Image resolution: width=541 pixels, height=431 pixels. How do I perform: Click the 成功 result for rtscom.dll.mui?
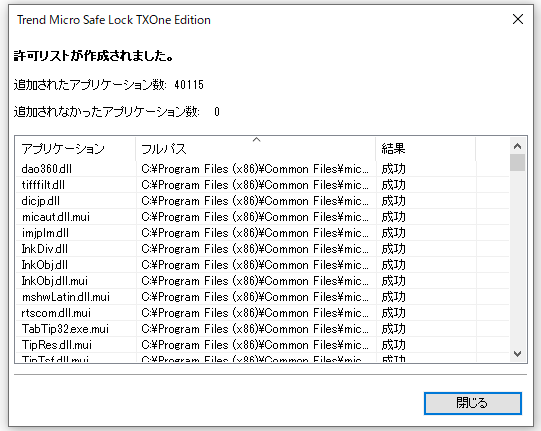[x=393, y=313]
